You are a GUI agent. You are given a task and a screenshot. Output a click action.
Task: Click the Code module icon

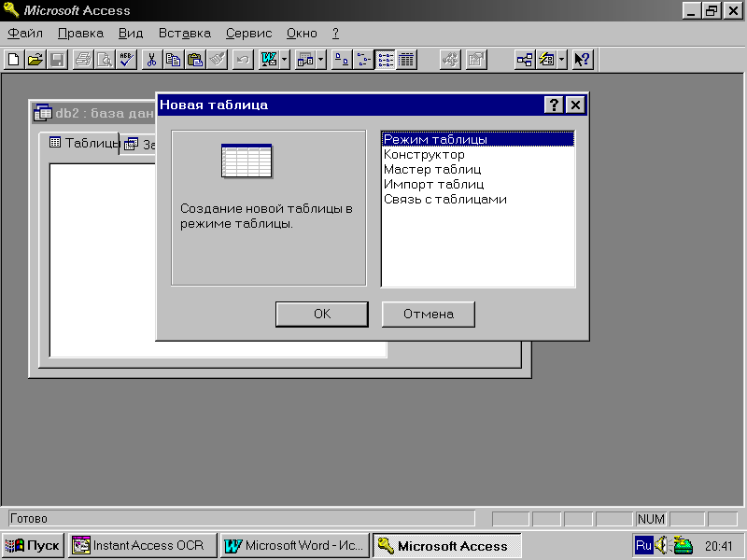pyautogui.click(x=450, y=60)
